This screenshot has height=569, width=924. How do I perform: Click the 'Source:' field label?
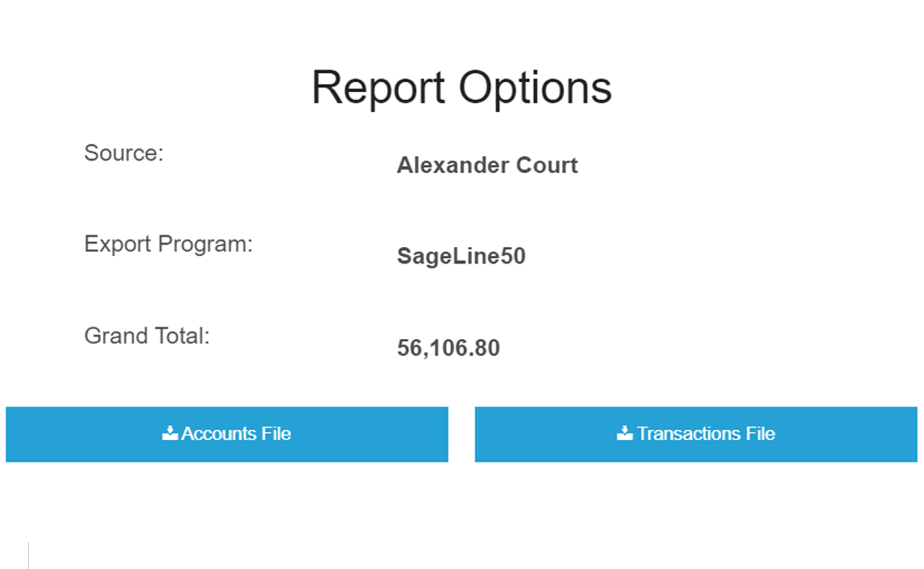click(x=124, y=153)
